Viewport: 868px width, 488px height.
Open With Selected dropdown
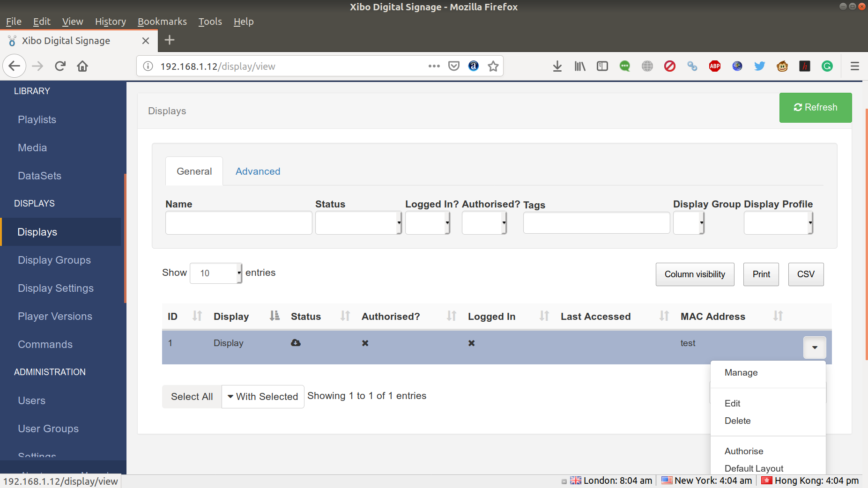[x=263, y=397]
